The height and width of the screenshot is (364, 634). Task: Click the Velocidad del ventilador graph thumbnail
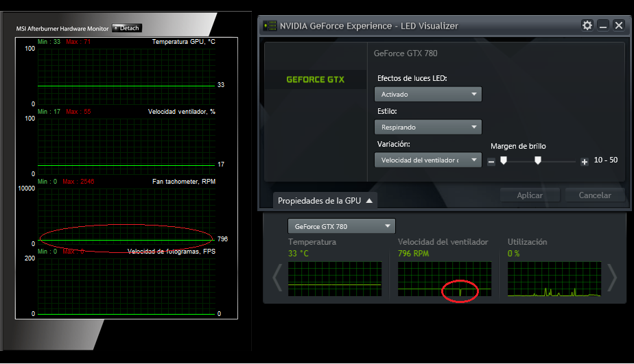click(x=445, y=279)
